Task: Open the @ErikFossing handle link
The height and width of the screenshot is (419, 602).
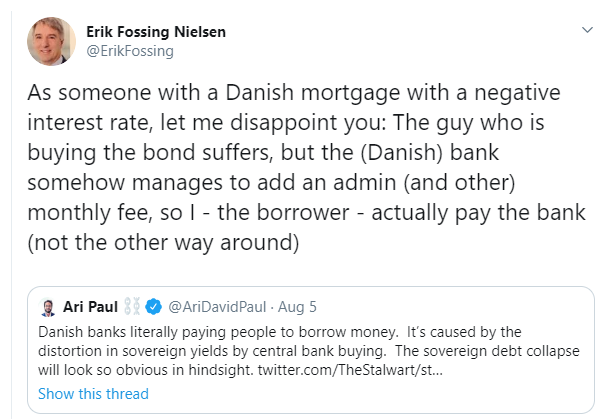Action: [130, 51]
